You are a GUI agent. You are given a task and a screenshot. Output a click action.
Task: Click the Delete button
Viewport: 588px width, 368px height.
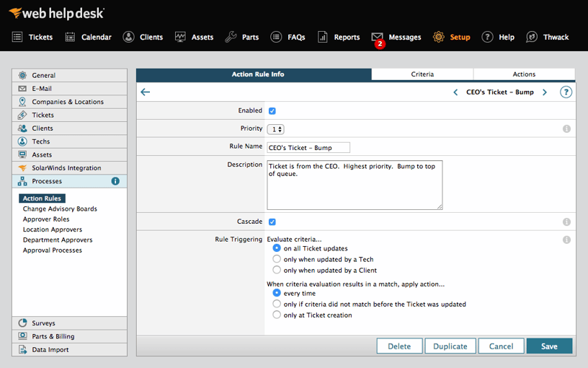tap(399, 346)
